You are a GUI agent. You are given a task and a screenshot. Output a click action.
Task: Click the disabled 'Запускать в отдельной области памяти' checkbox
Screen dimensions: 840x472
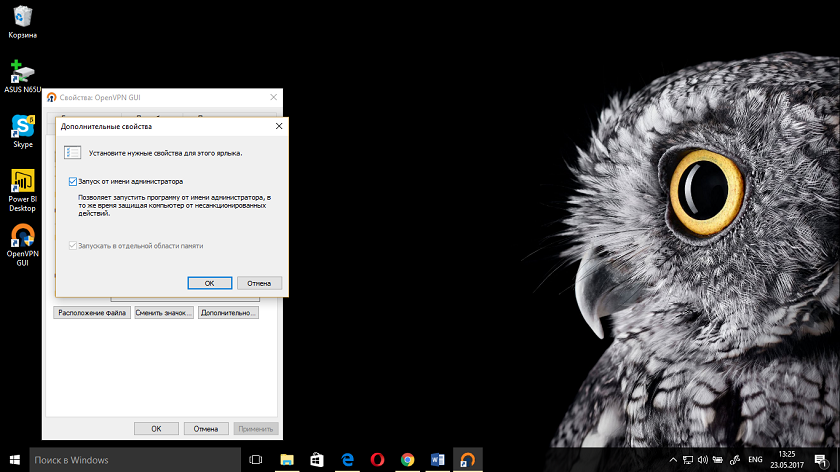click(73, 246)
